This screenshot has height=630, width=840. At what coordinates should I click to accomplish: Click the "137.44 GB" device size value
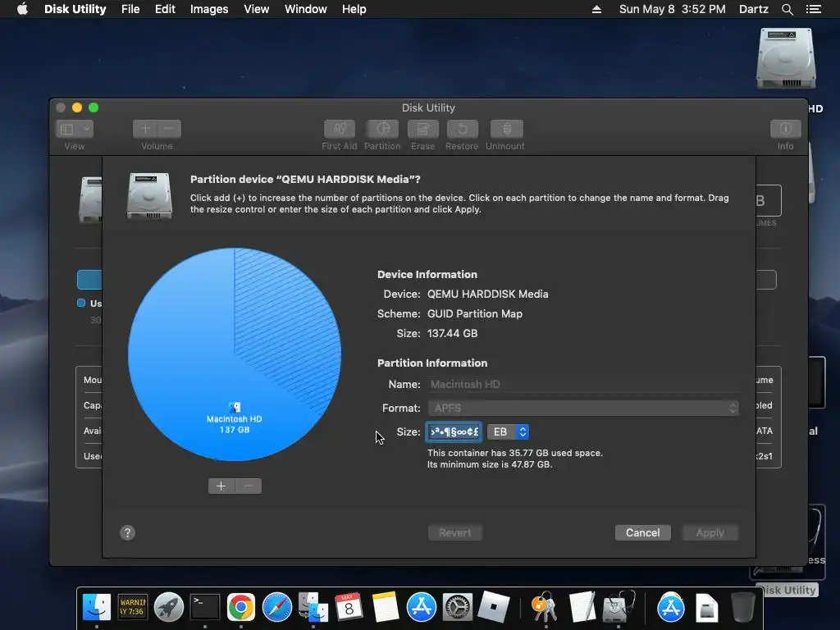452,333
